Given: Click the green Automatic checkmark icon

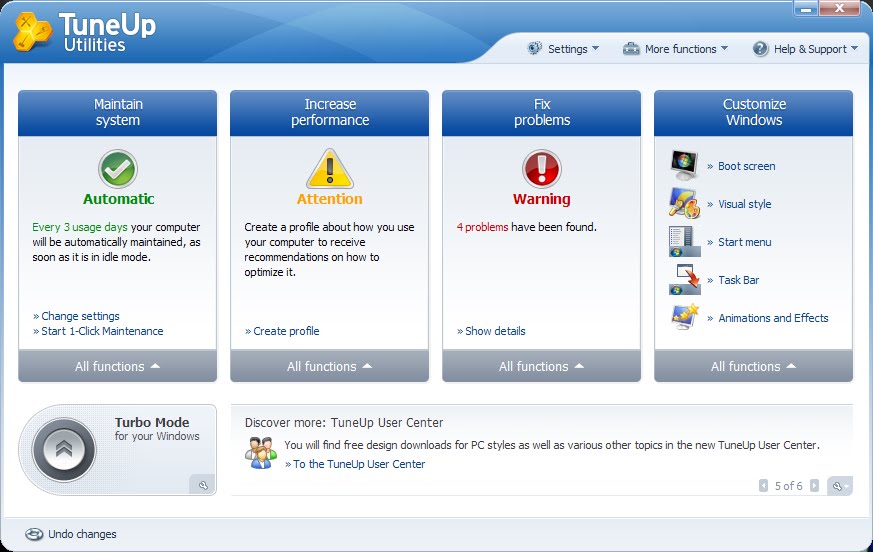Looking at the screenshot, I should pyautogui.click(x=118, y=169).
